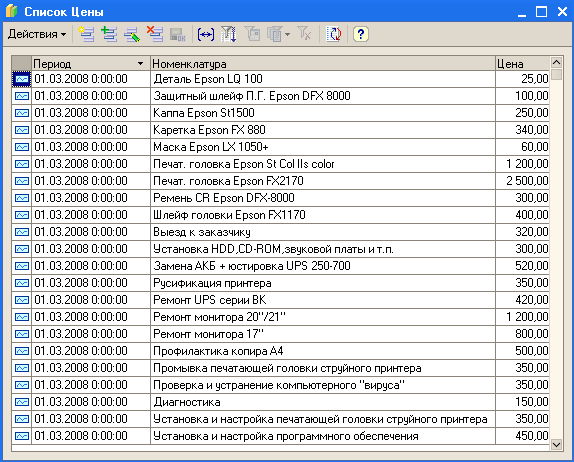Click the price 25,00 cell
574x462 pixels.
pos(522,79)
